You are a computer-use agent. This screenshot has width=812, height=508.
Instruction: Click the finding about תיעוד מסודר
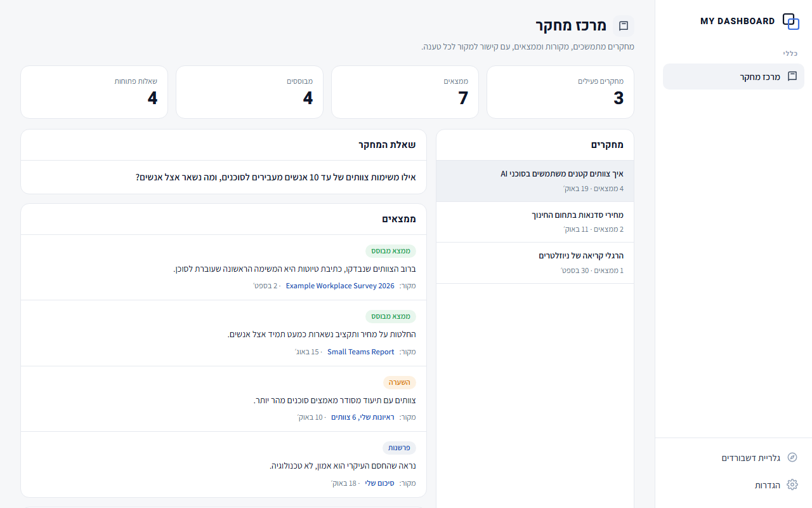(335, 400)
